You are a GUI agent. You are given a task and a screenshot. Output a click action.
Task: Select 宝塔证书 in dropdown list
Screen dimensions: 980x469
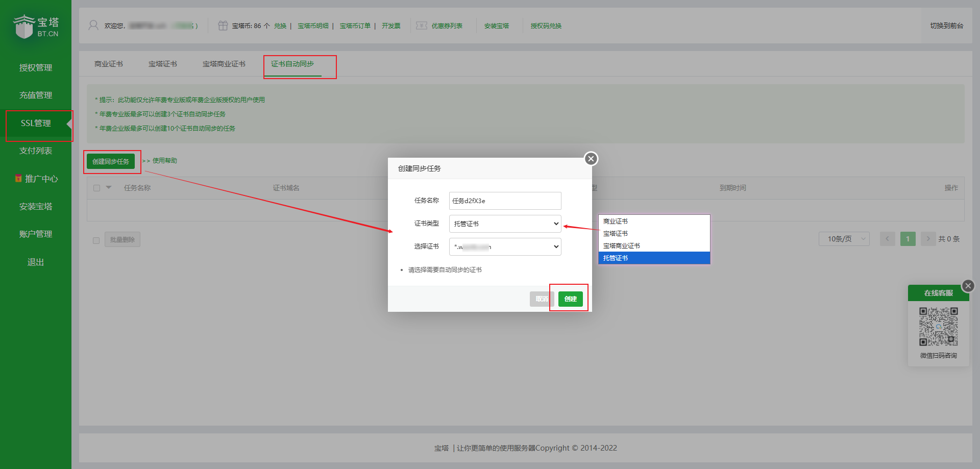[x=654, y=234]
